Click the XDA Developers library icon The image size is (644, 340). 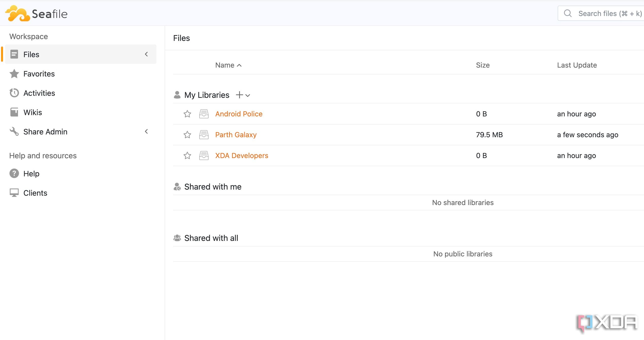204,156
